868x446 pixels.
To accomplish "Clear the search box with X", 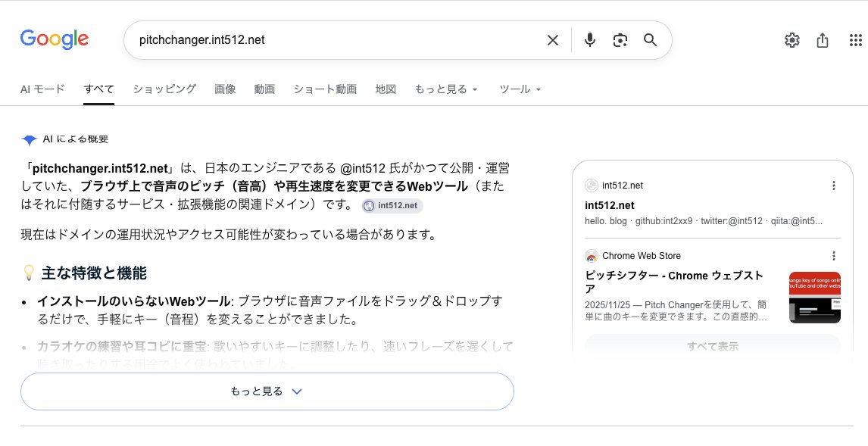I will click(x=552, y=40).
